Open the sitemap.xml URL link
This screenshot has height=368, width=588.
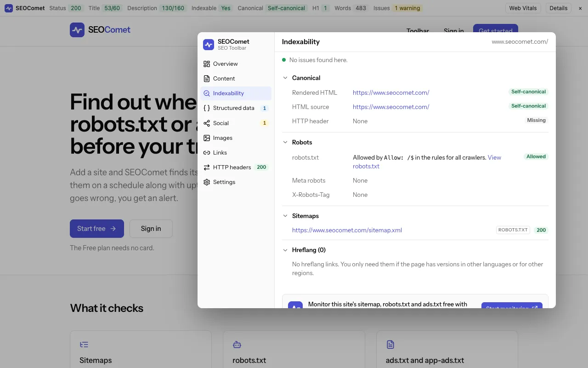pos(347,230)
